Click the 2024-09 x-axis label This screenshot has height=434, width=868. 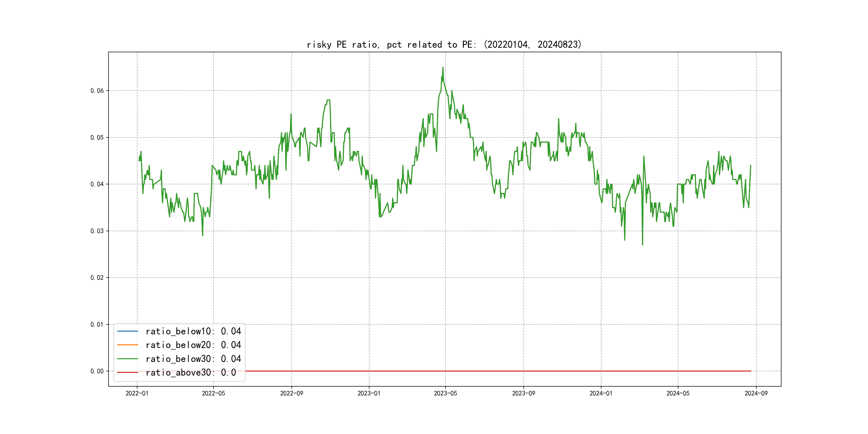pos(756,394)
